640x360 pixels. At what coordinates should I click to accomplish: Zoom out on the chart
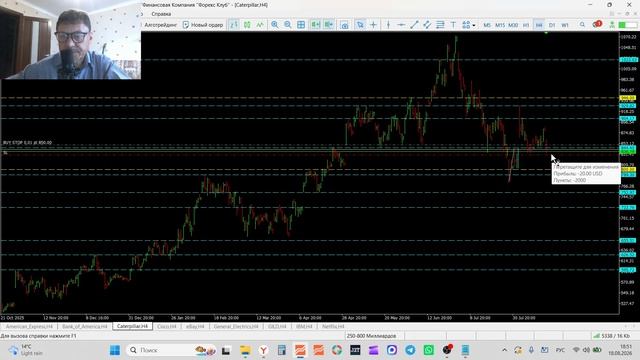point(288,25)
